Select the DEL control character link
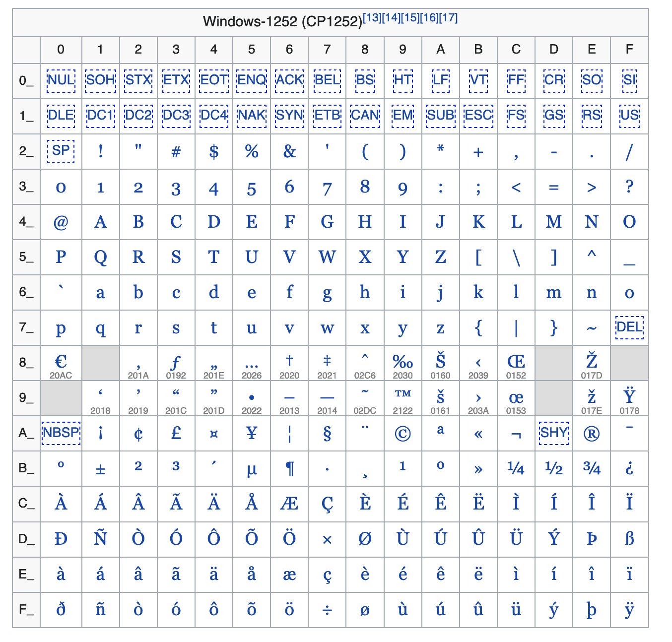The height and width of the screenshot is (642, 672). point(629,327)
